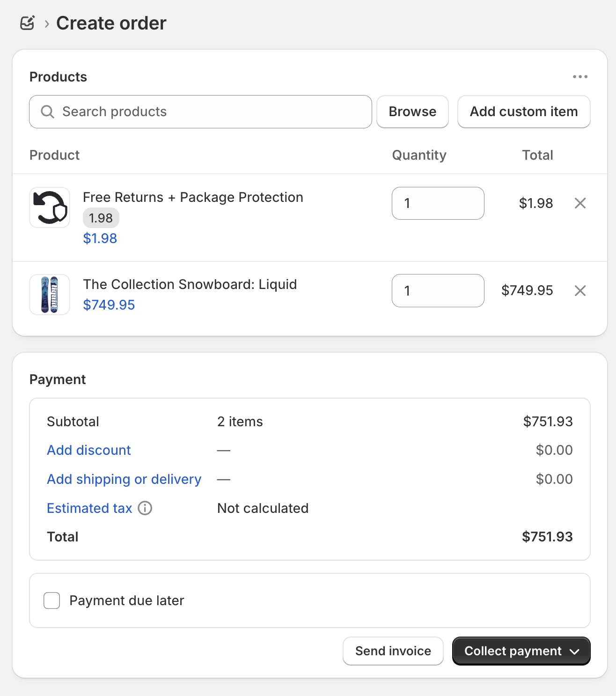Remove the Free Returns + Package Protection item
Screen dimensions: 616x696
coord(580,203)
